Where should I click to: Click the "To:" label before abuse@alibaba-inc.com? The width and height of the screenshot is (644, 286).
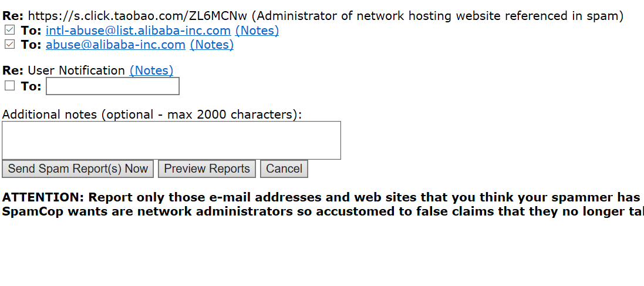(x=31, y=45)
